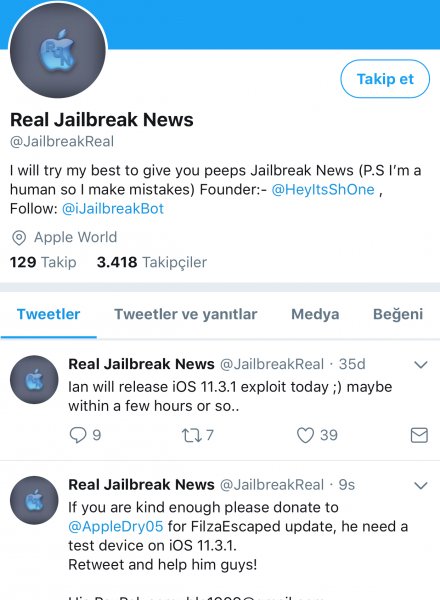
Task: Open the @HeyItsShOne founder mention
Action: 323,189
